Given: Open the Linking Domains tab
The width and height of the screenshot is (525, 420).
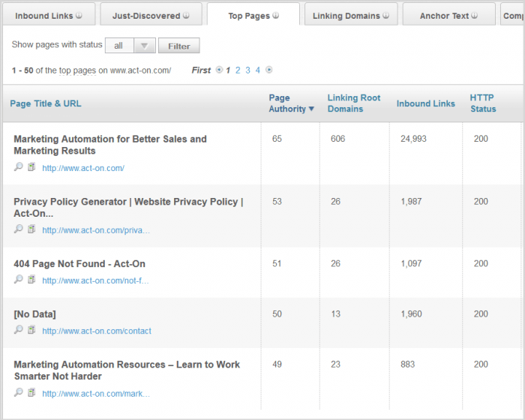Looking at the screenshot, I should coord(351,16).
